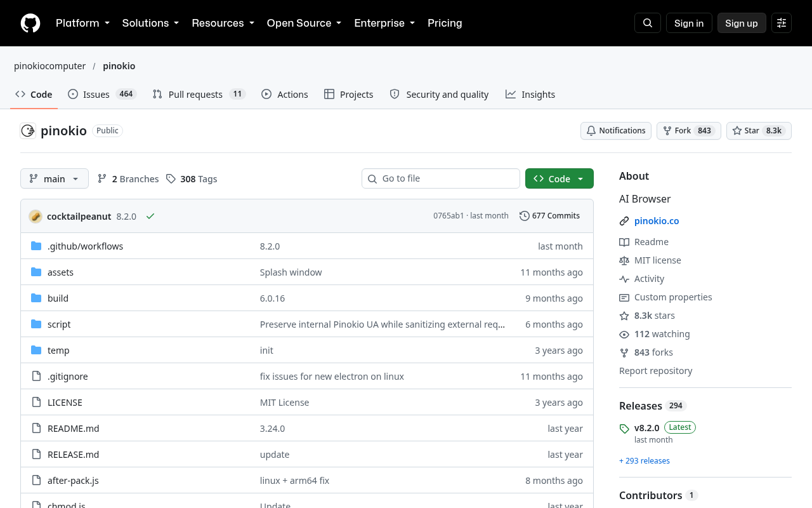Expand the Enterprise dropdown
The image size is (812, 508).
point(384,23)
